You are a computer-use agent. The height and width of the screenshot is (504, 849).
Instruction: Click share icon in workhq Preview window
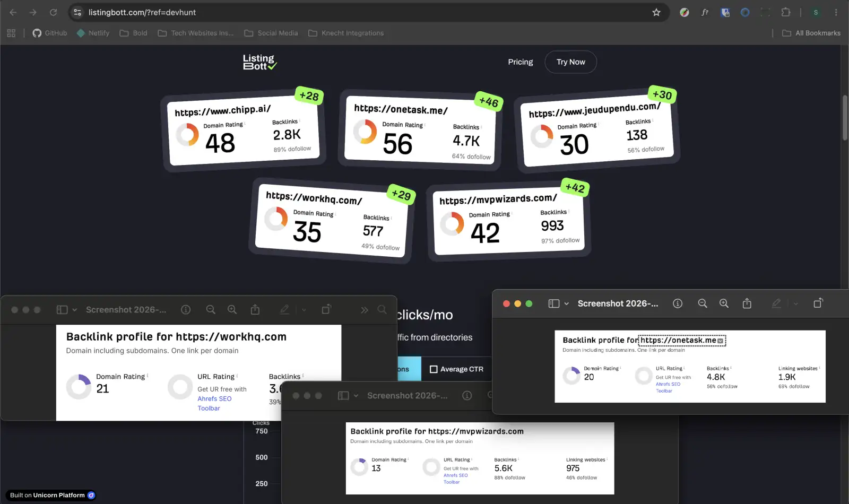click(255, 309)
